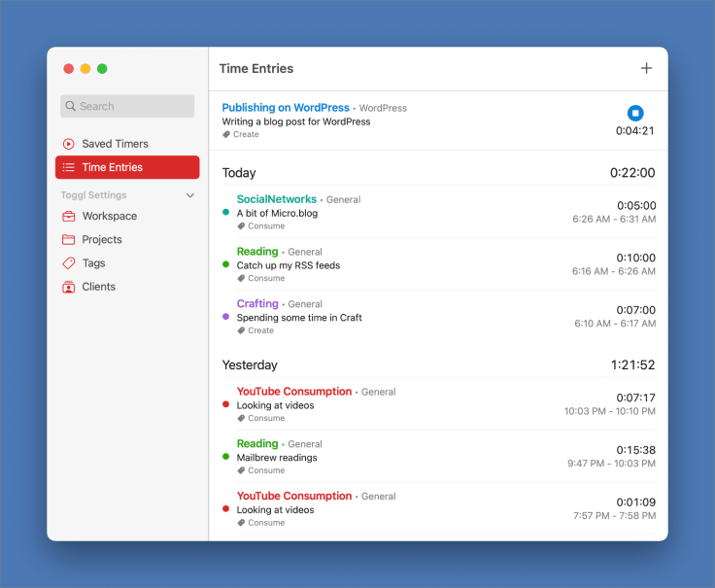Click the Search field in sidebar
Image resolution: width=715 pixels, height=588 pixels.
pos(127,106)
